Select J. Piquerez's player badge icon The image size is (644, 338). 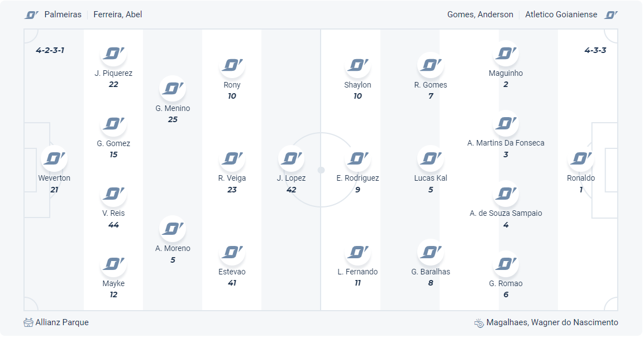[113, 54]
